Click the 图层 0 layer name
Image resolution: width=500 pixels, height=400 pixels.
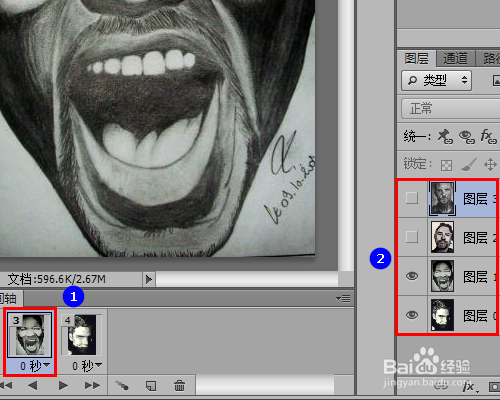click(x=480, y=316)
